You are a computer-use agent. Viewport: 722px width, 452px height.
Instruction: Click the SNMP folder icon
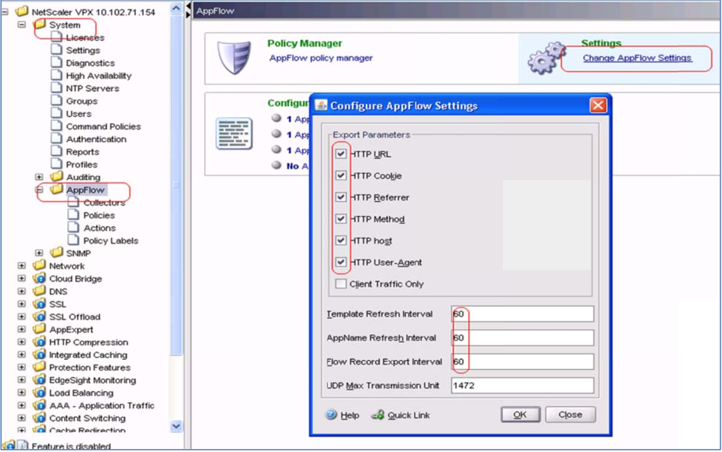[x=57, y=253]
